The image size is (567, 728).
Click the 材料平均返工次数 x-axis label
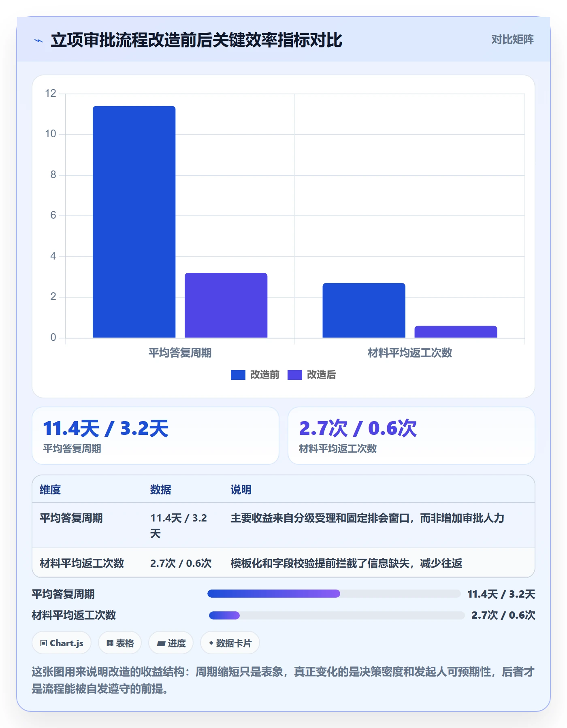click(x=410, y=353)
